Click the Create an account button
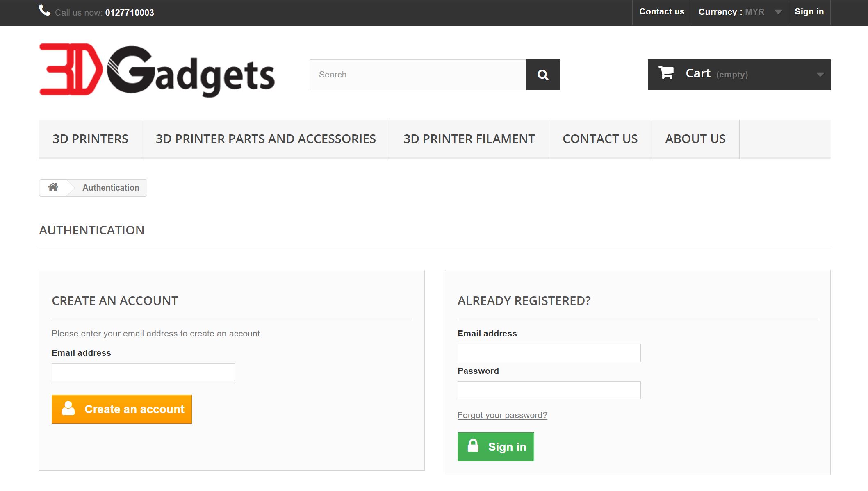Image resolution: width=868 pixels, height=491 pixels. coord(122,409)
